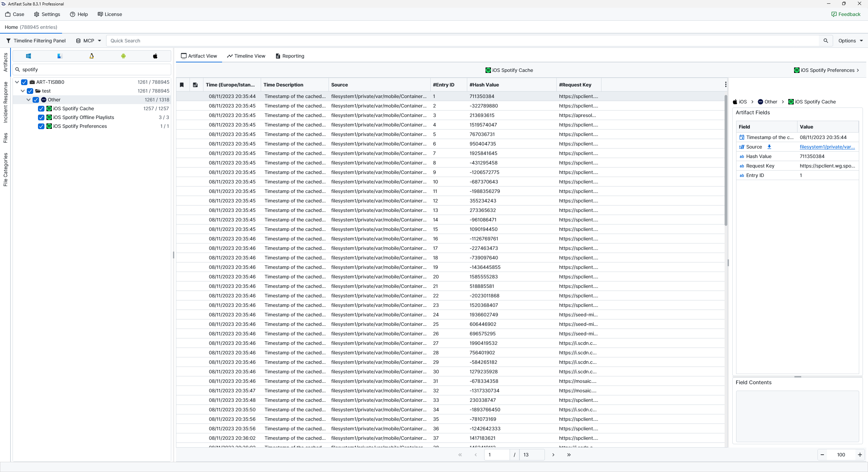Click the iOS Spotify Offline Playlists tree icon
Viewport: 868px width, 472px height.
pyautogui.click(x=49, y=117)
